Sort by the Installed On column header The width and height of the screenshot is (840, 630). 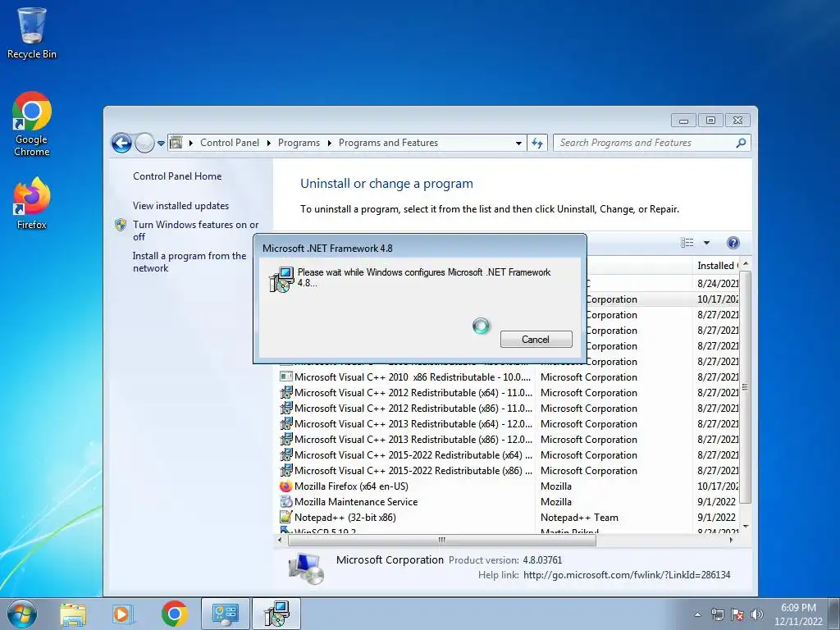pyautogui.click(x=716, y=266)
